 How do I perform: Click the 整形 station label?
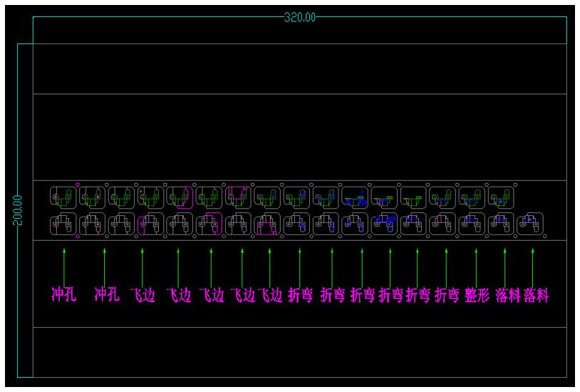click(477, 295)
